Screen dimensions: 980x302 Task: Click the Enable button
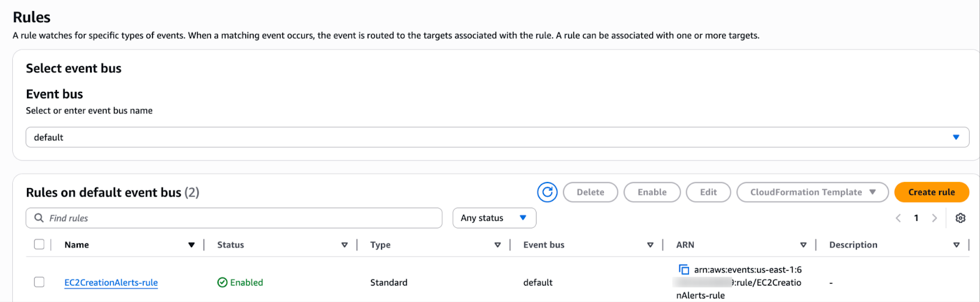pyautogui.click(x=652, y=192)
